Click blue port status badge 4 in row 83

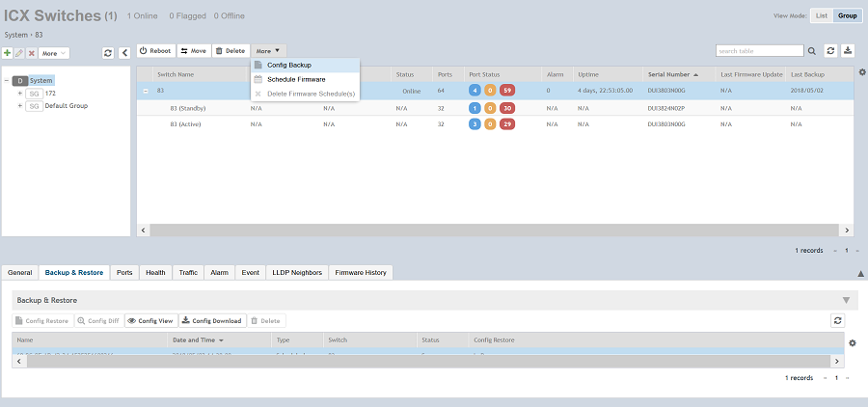click(x=475, y=91)
